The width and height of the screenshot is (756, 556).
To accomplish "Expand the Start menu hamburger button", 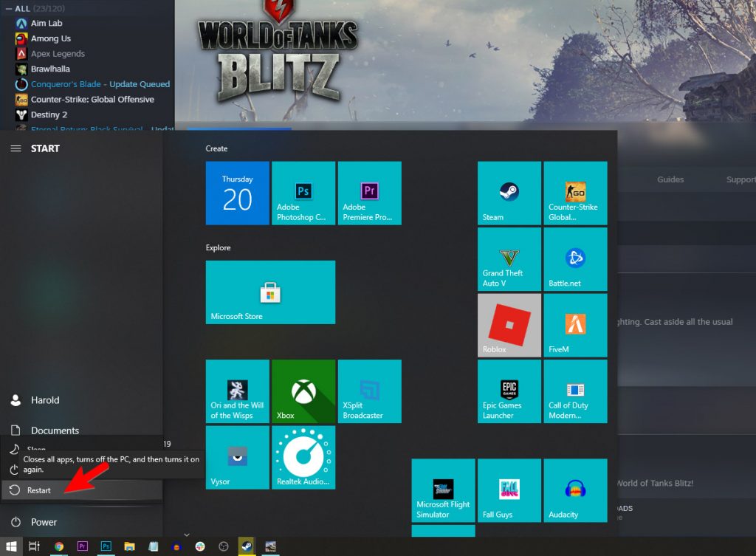I will (x=16, y=148).
